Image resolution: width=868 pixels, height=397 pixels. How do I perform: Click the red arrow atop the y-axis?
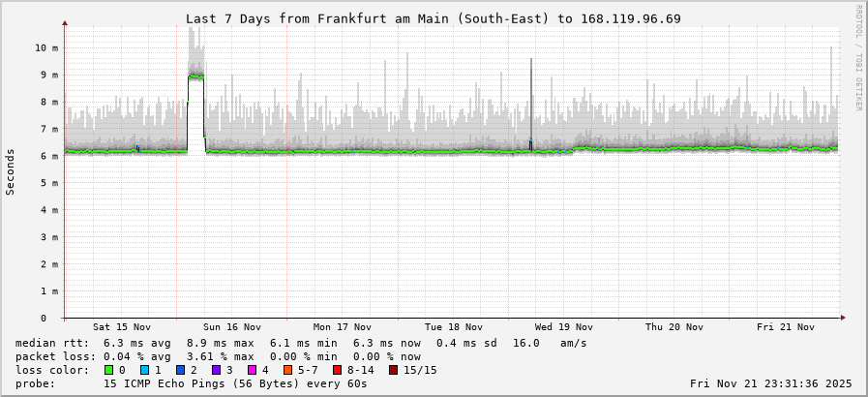point(65,22)
